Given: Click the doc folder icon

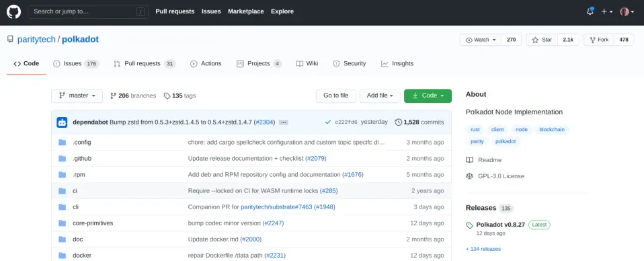Looking at the screenshot, I should pos(62,239).
